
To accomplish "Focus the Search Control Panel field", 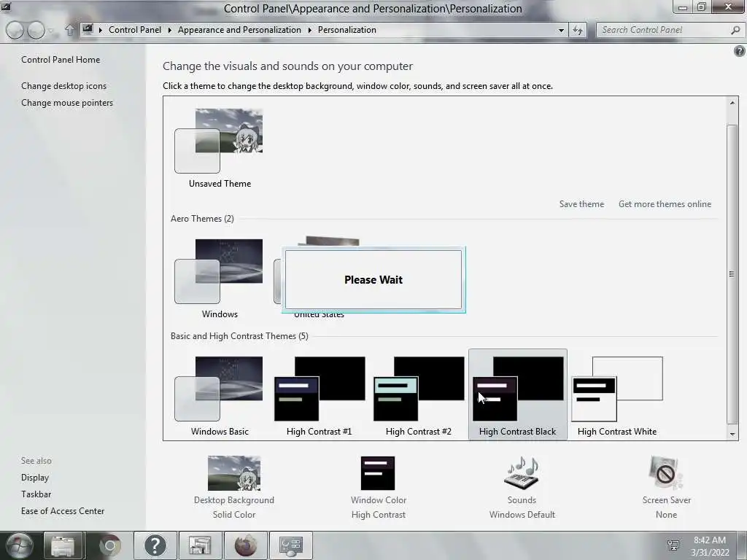I will pyautogui.click(x=665, y=30).
